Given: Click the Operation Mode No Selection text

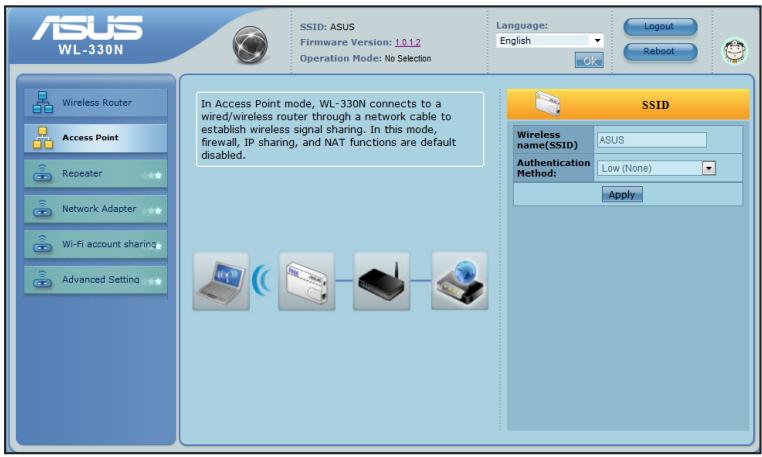Looking at the screenshot, I should [x=365, y=58].
